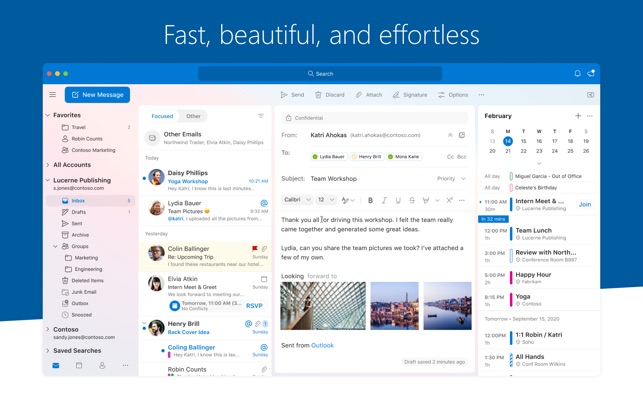Collapse the Groups folder
The width and height of the screenshot is (643, 402).
pyautogui.click(x=55, y=246)
